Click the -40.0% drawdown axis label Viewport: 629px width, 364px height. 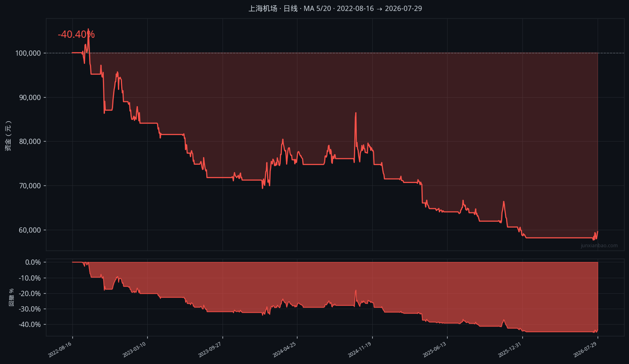coord(30,325)
